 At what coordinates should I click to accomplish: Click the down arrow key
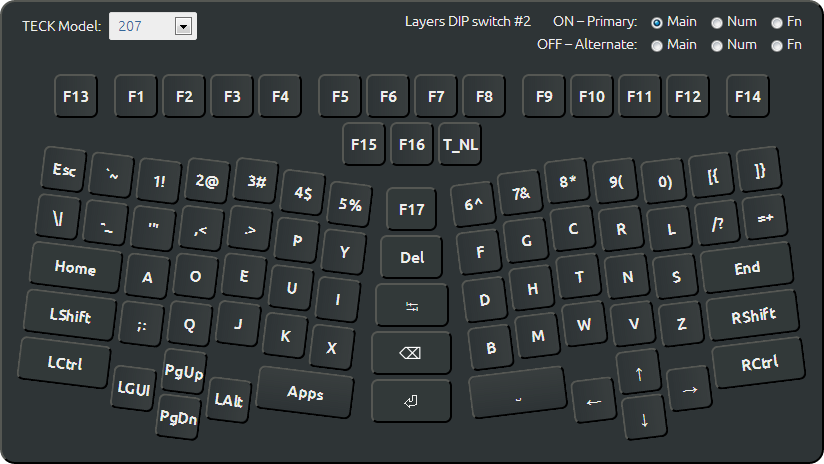pyautogui.click(x=644, y=419)
